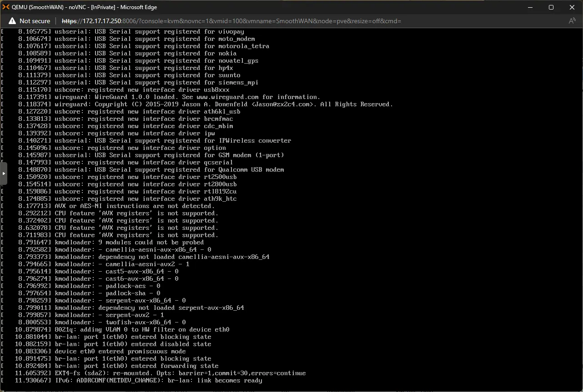Close the noVNC Edge window
The height and width of the screenshot is (392, 583).
(572, 7)
